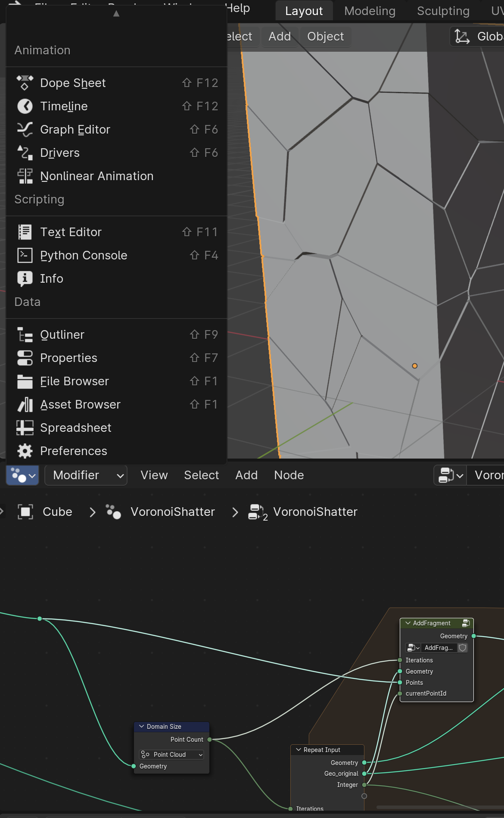Switch editor to Timeline
Image resolution: width=504 pixels, height=818 pixels.
coord(116,106)
